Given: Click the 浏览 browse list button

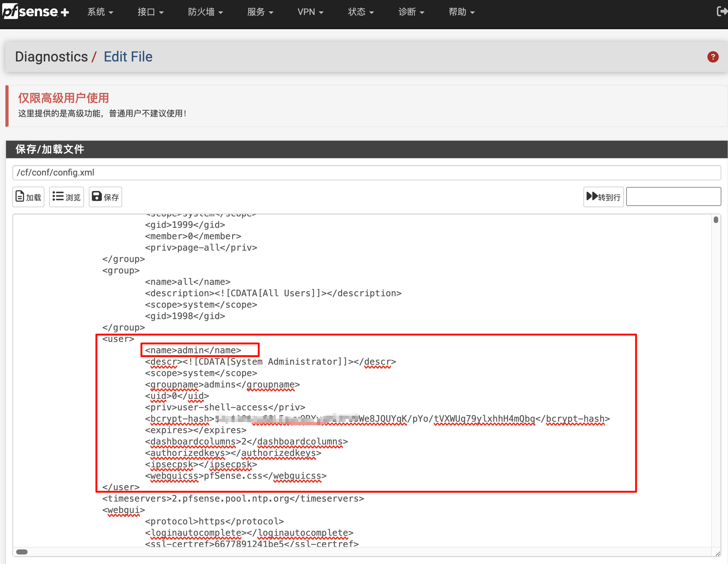Looking at the screenshot, I should point(66,197).
